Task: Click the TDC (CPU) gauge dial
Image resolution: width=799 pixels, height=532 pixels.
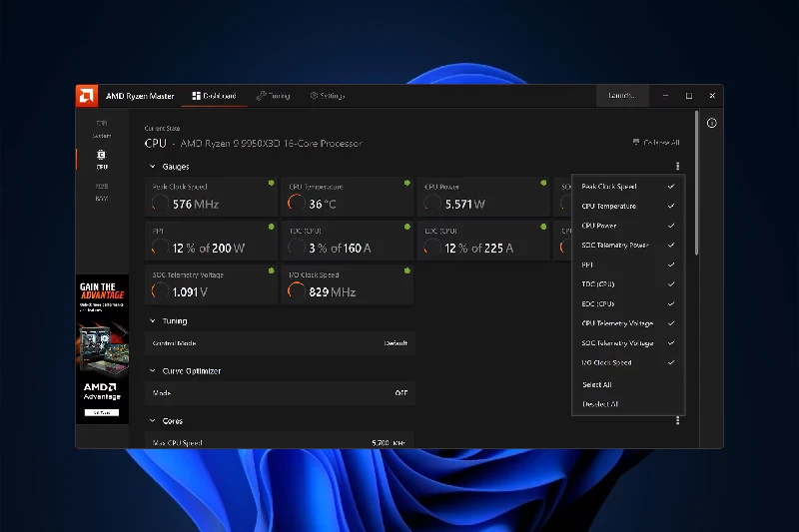Action: pyautogui.click(x=296, y=248)
